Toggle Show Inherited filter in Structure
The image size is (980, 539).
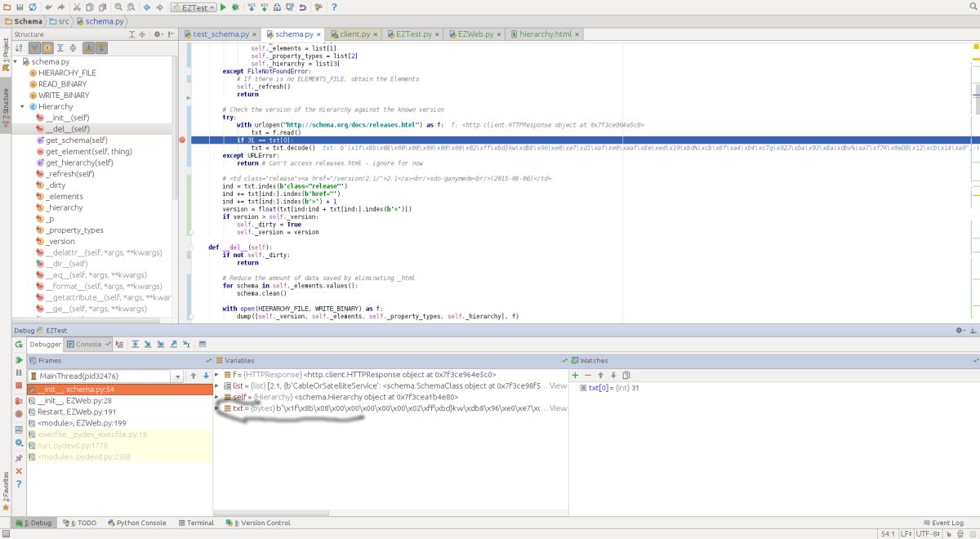point(33,48)
